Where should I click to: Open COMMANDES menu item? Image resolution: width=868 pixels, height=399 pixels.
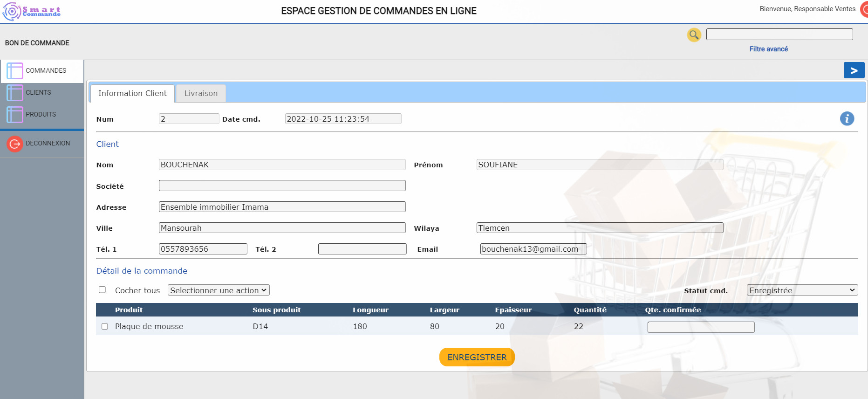(46, 70)
